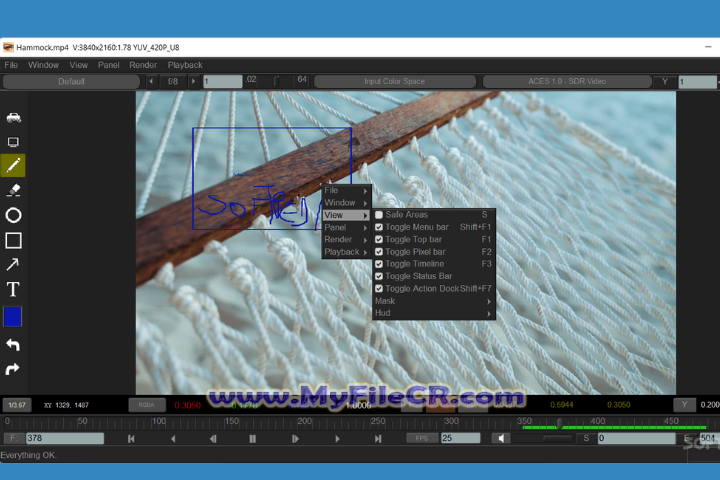
Task: Click the FPS value field
Action: [460, 438]
